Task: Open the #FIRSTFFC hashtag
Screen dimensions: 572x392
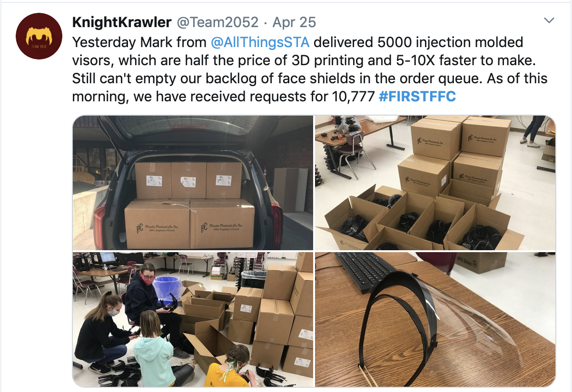Action: [x=417, y=97]
